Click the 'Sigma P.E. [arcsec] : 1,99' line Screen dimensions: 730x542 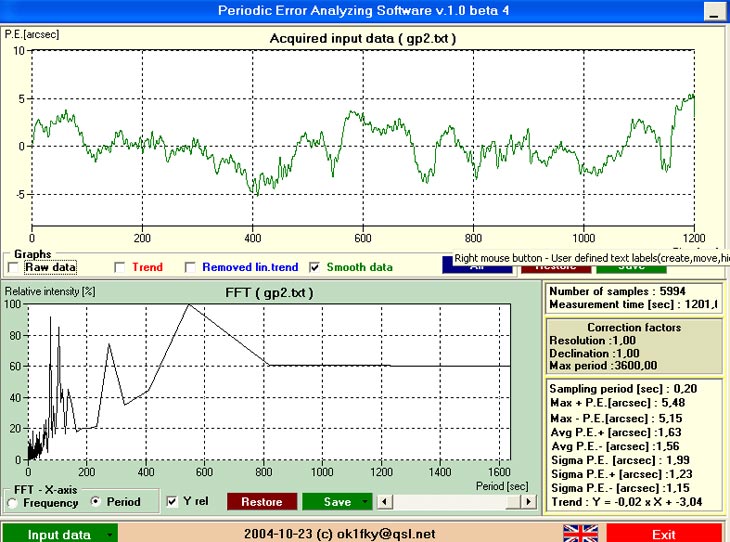pos(620,460)
